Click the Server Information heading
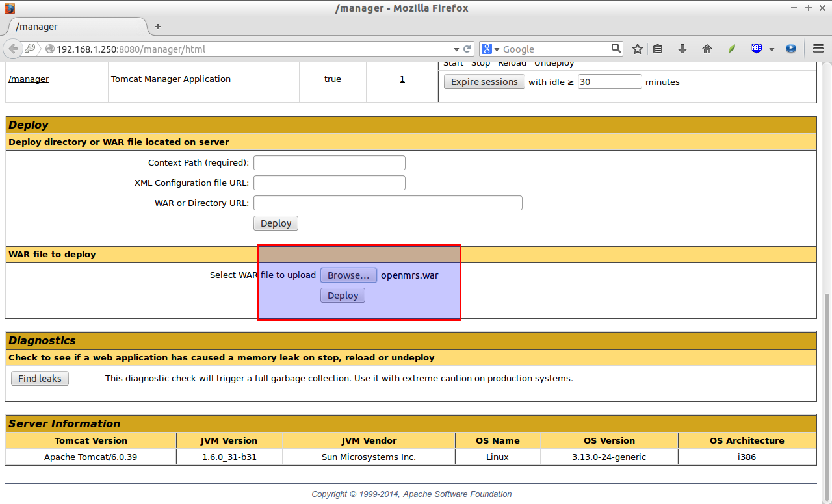This screenshot has height=504, width=832. tap(64, 423)
